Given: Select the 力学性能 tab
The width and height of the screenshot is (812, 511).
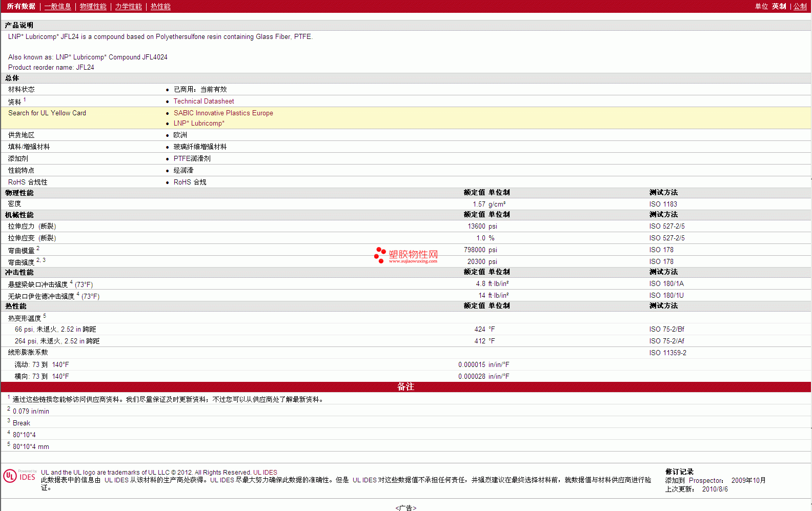Looking at the screenshot, I should point(128,6).
